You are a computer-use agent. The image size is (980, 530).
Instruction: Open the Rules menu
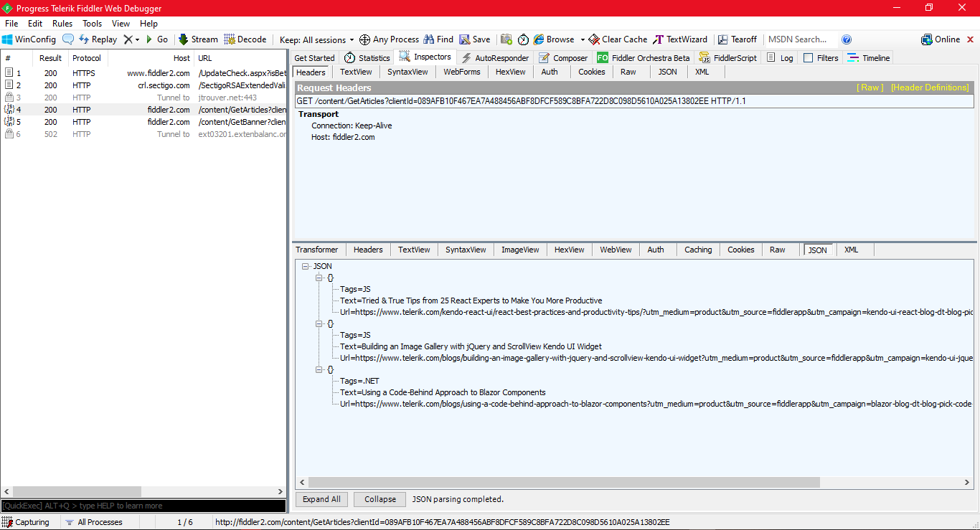pos(62,24)
